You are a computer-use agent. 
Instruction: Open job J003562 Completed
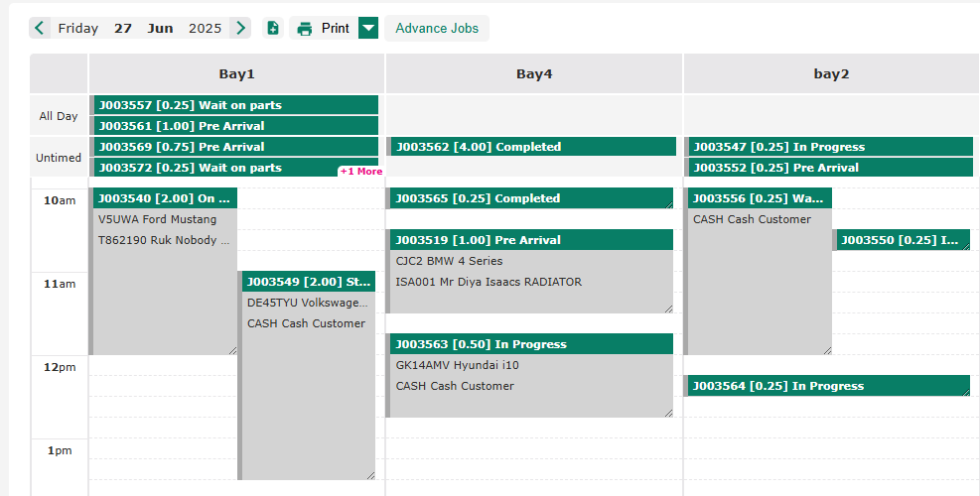[x=531, y=147]
